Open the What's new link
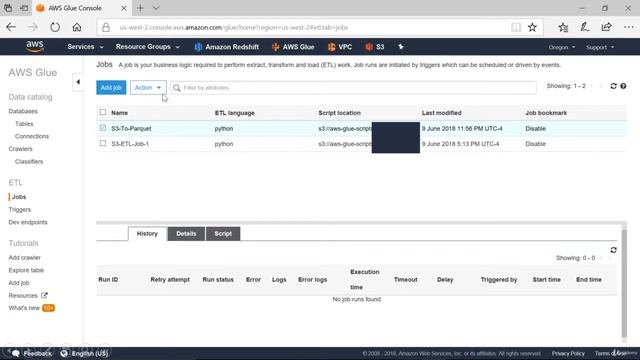Image resolution: width=640 pixels, height=360 pixels. pyautogui.click(x=24, y=308)
